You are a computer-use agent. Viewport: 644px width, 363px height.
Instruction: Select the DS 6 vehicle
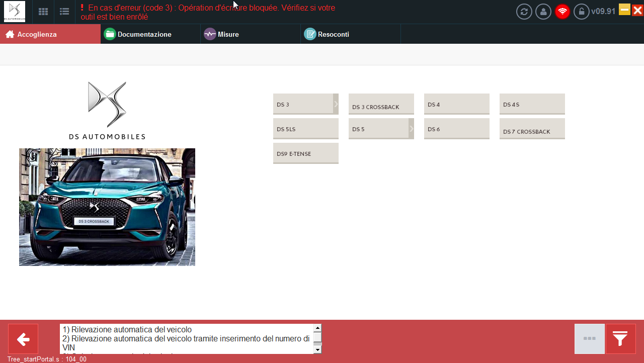(x=457, y=129)
